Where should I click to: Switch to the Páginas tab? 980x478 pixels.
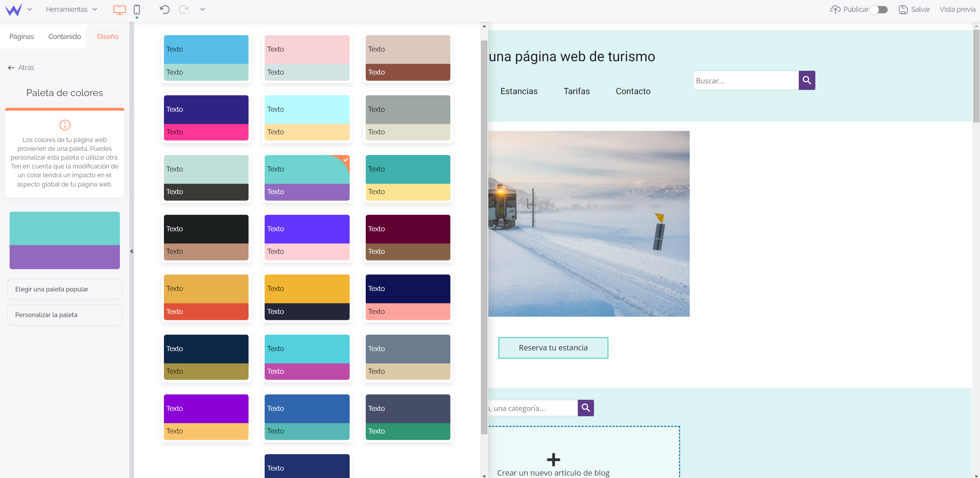[x=21, y=36]
